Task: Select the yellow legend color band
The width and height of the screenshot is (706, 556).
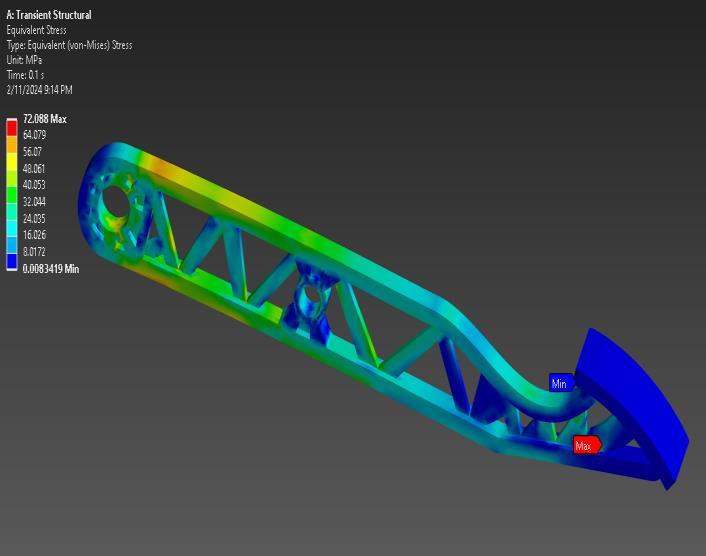Action: (x=12, y=162)
